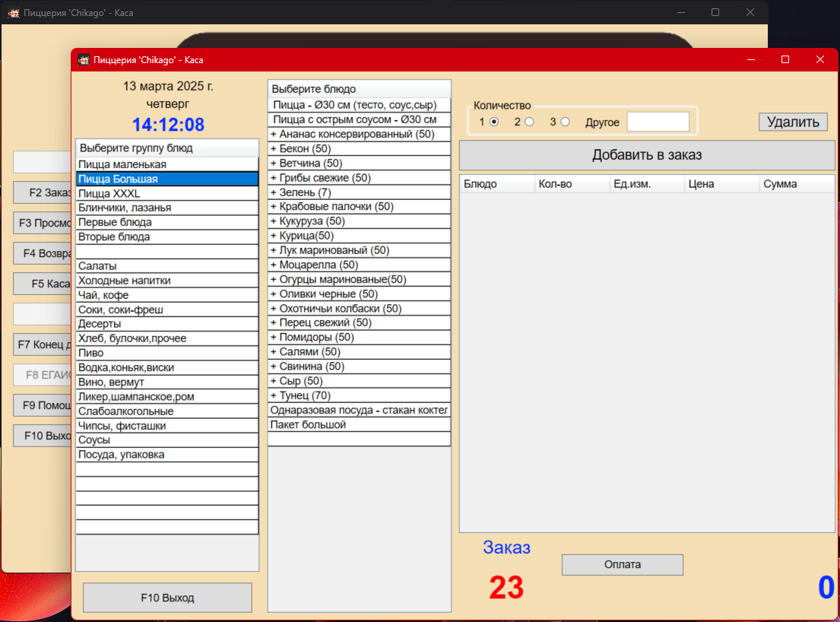Select quantity 2 radio button

click(529, 122)
